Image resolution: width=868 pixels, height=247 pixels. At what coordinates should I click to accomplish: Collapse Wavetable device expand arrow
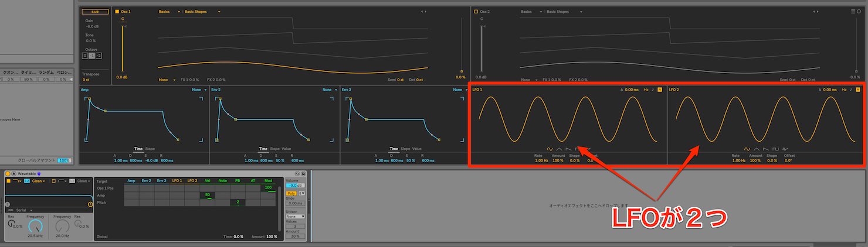[x=13, y=174]
